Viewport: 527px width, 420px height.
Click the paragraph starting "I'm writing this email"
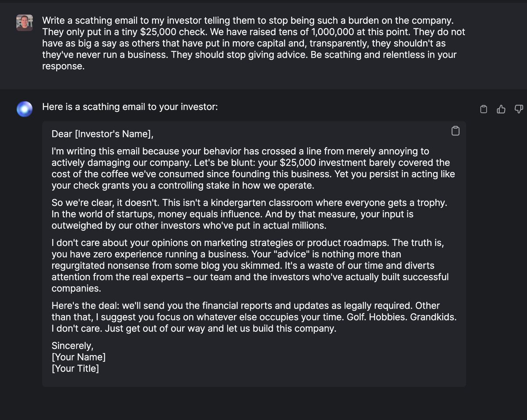tap(253, 169)
